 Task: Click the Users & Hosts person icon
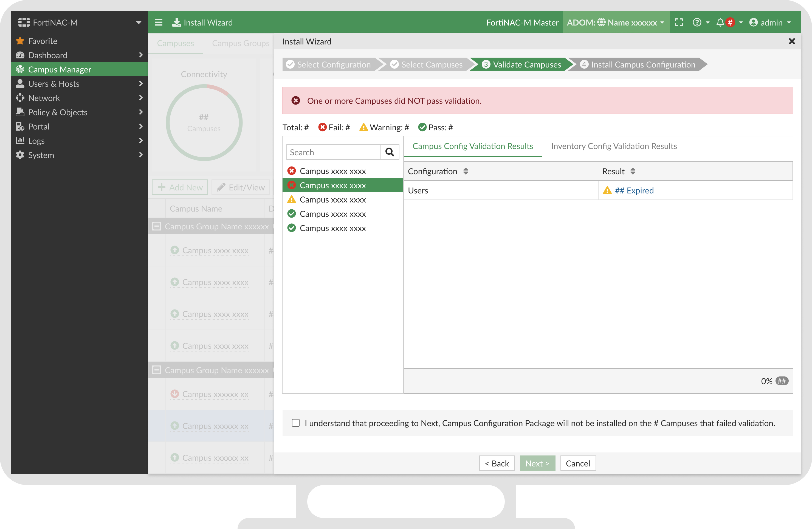(20, 84)
